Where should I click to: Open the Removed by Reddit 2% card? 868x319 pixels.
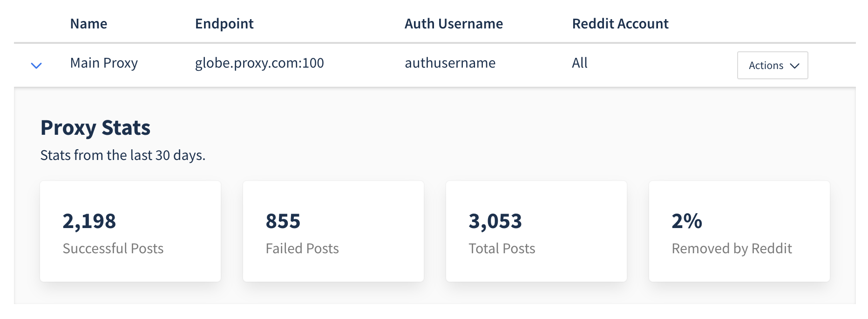tap(739, 231)
